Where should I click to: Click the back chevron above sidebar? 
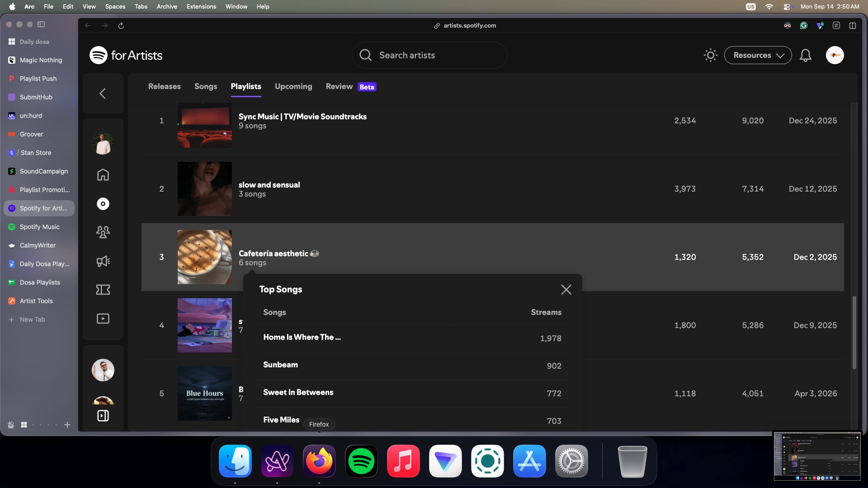103,94
